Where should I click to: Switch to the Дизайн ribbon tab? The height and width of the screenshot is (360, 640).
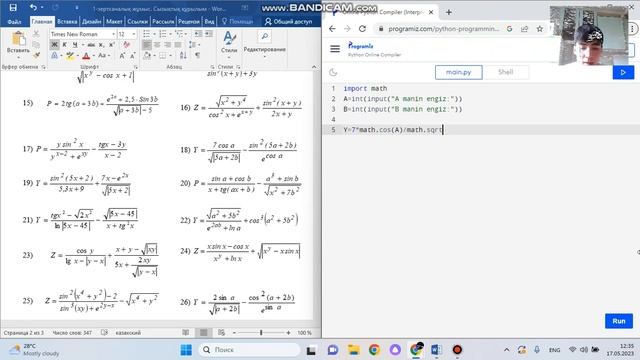tap(91, 22)
